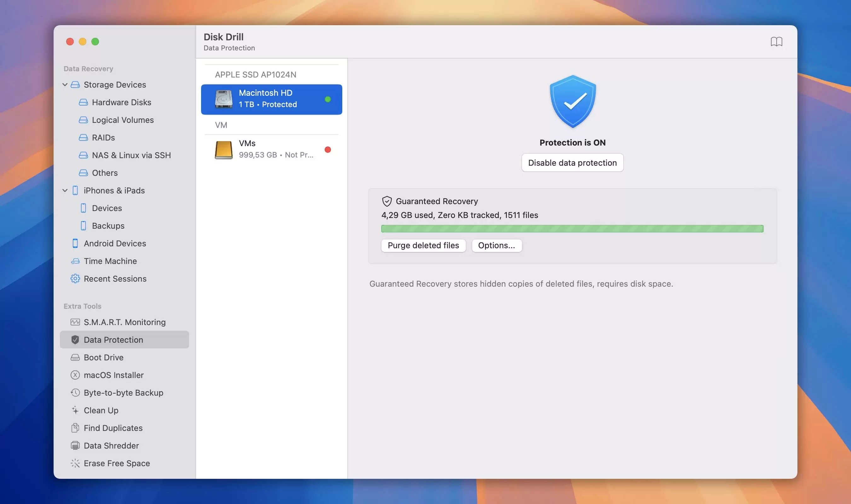Click the Others drive icon
This screenshot has width=851, height=504.
pyautogui.click(x=83, y=173)
